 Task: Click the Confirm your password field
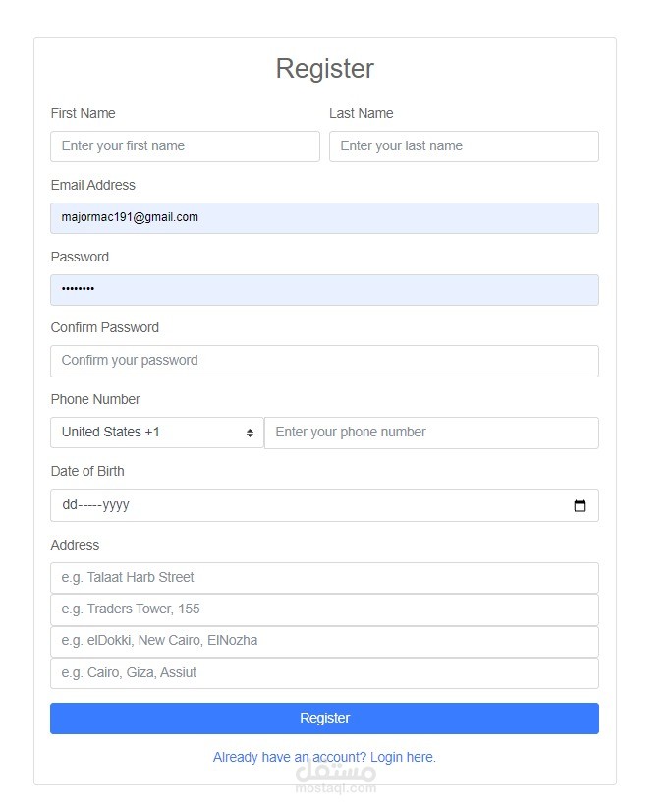pyautogui.click(x=324, y=361)
